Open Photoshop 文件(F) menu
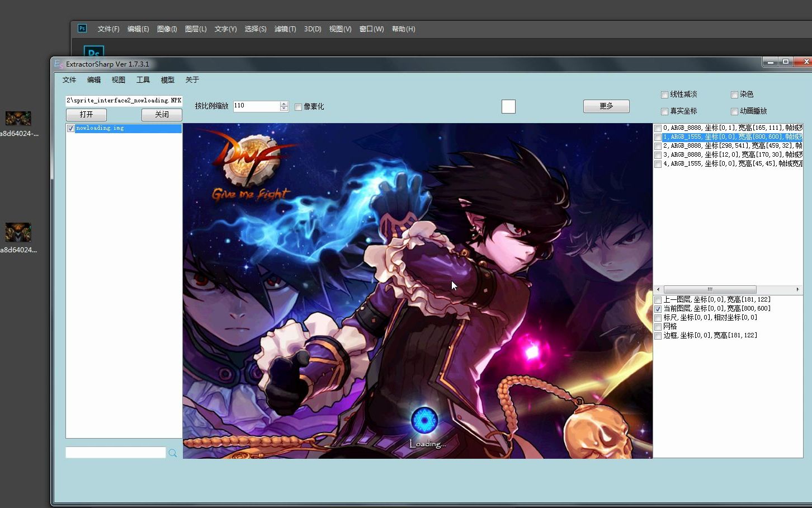 108,29
